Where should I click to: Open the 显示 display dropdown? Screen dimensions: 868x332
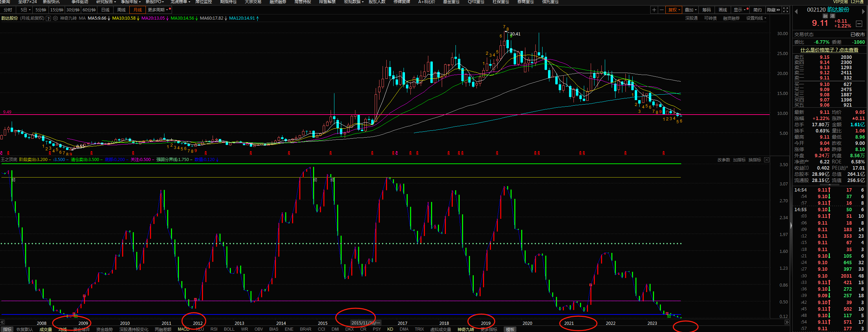[x=740, y=10]
